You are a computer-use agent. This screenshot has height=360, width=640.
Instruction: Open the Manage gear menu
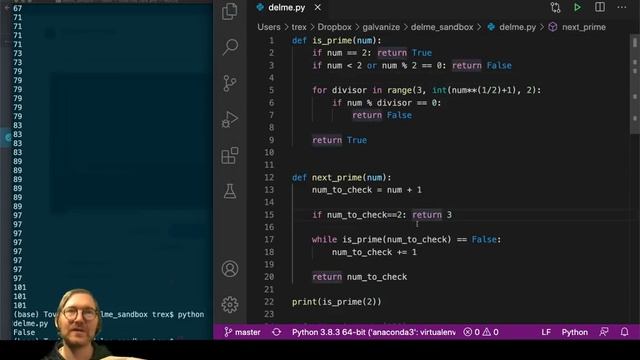(230, 304)
